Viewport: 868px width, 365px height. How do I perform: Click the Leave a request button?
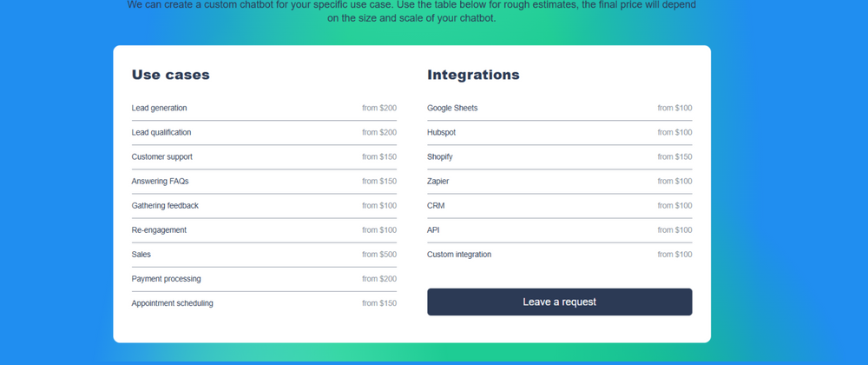(x=559, y=302)
